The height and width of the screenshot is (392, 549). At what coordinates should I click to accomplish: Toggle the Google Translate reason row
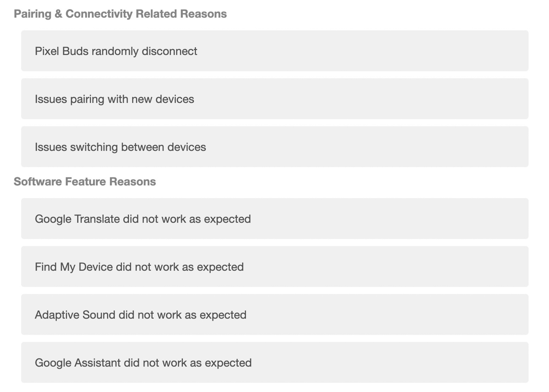coord(274,219)
